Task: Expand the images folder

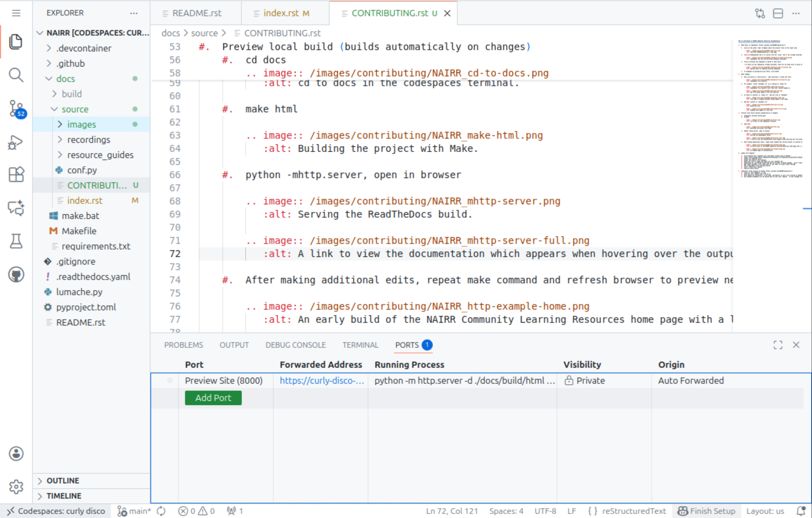Action: tap(91, 124)
